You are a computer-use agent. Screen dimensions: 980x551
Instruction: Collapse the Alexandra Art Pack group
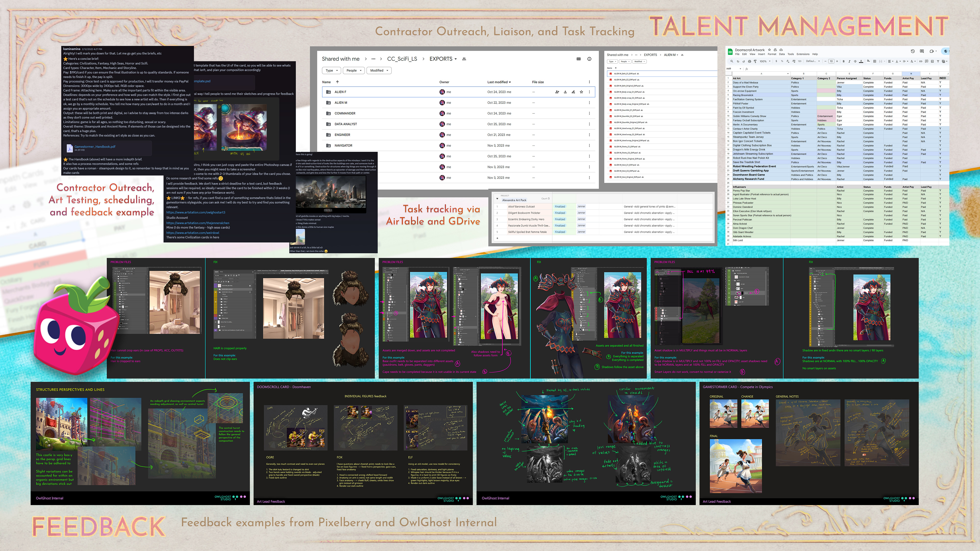coord(497,198)
